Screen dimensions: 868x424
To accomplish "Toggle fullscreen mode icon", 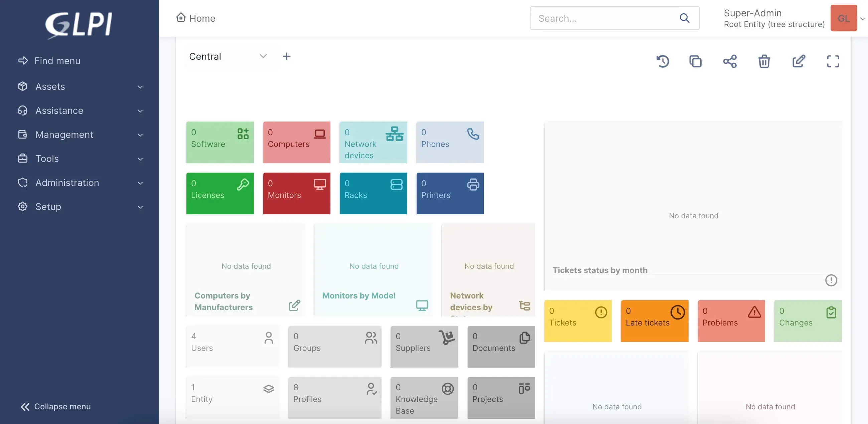I will (833, 61).
